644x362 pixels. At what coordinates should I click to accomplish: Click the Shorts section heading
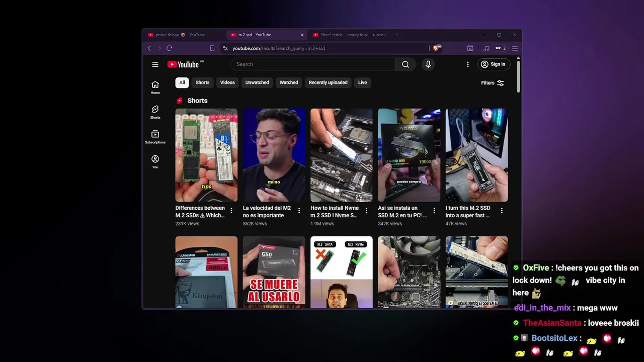[197, 101]
